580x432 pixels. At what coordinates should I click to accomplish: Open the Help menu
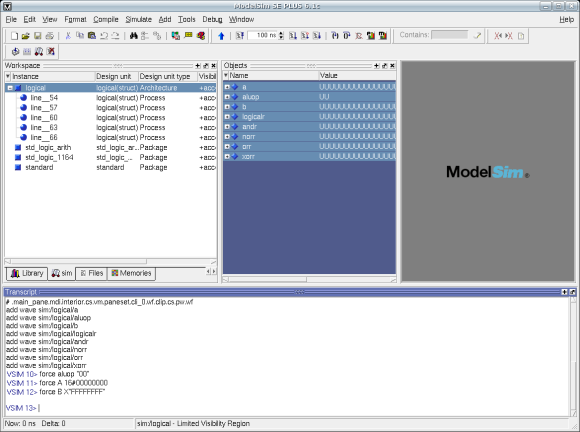(566, 19)
